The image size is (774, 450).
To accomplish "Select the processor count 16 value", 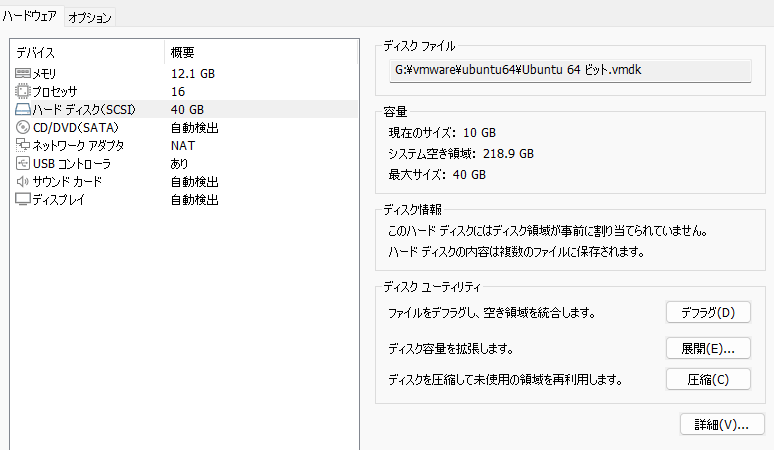I will [x=177, y=91].
